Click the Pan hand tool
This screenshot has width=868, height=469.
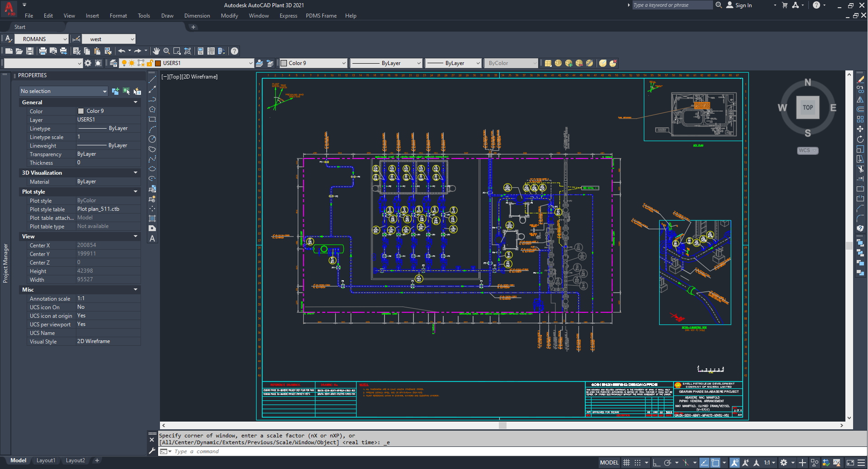156,51
